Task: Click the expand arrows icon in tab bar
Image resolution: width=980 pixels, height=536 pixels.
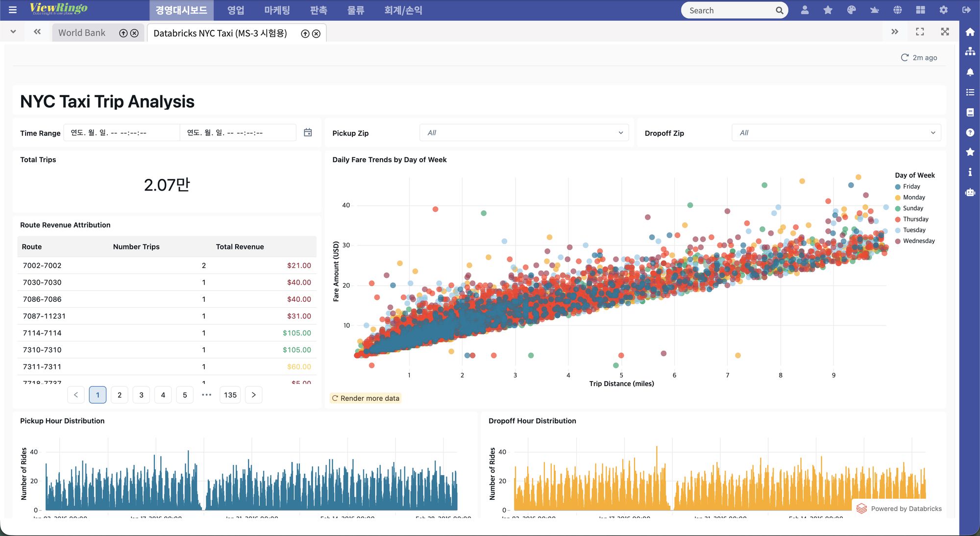Action: click(945, 32)
